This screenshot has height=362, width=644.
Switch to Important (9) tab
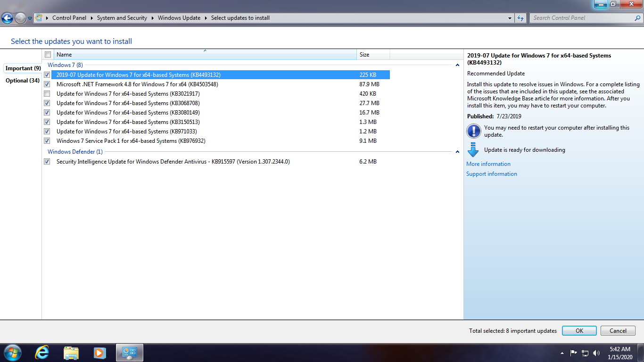point(23,68)
